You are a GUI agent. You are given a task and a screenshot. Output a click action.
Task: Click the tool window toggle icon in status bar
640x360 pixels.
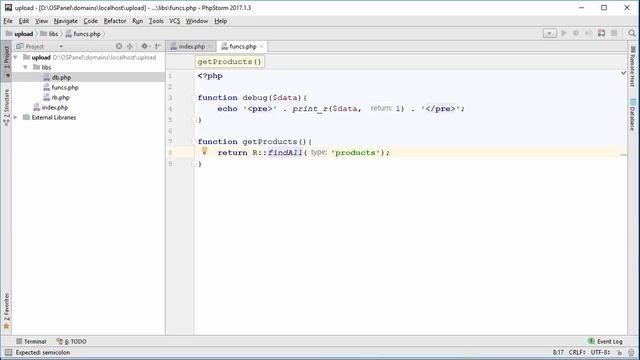click(x=8, y=352)
